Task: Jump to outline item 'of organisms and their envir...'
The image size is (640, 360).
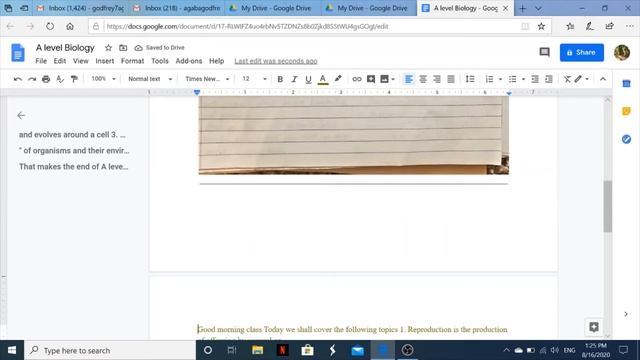Action: [x=74, y=151]
